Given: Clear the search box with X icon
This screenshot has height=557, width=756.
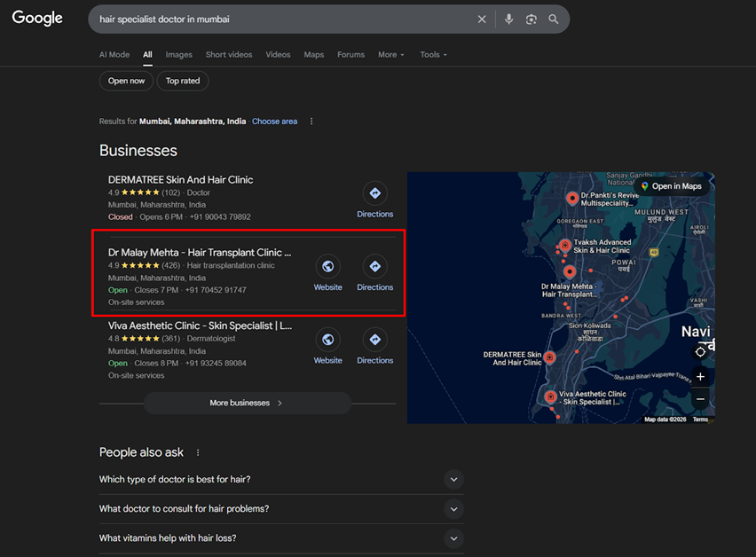Looking at the screenshot, I should click(482, 20).
